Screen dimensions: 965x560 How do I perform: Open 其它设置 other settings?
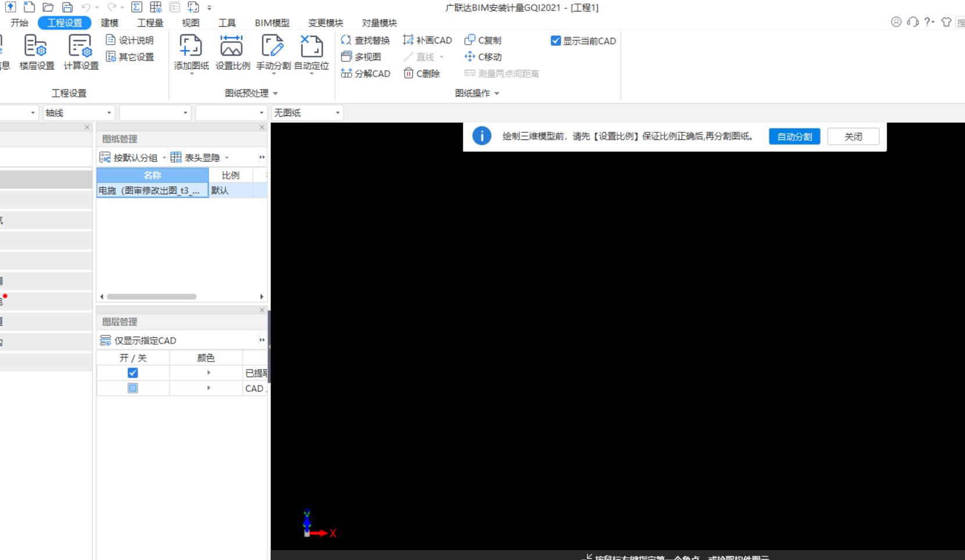point(130,57)
